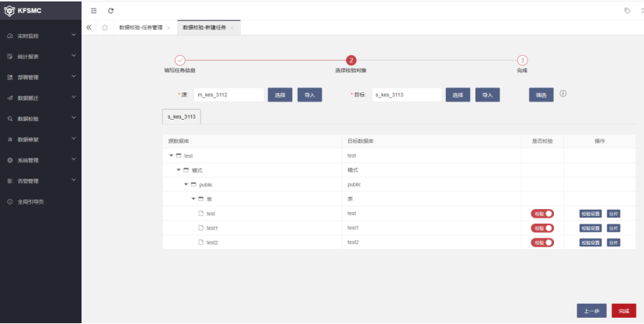Click the icon beside 部署管理
The width and height of the screenshot is (644, 324).
point(10,77)
